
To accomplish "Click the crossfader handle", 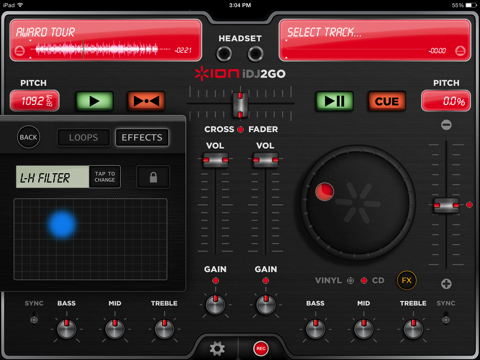I will click(240, 105).
